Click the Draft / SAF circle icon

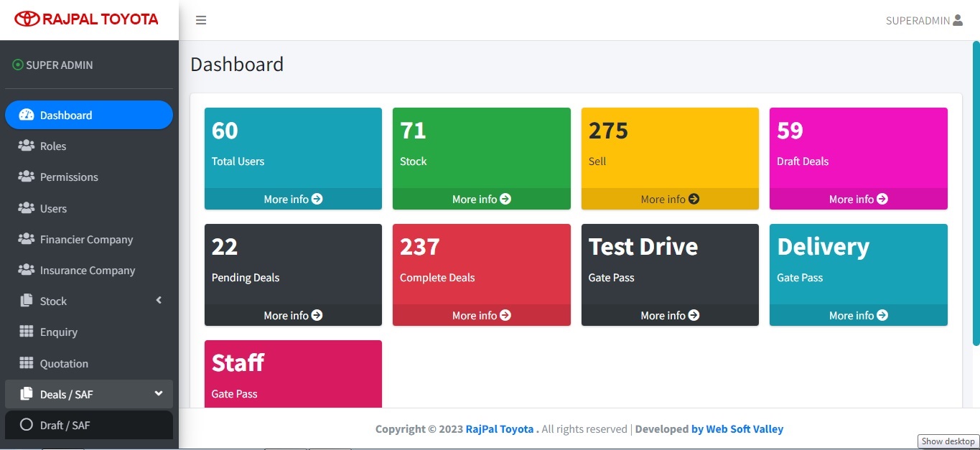[27, 425]
